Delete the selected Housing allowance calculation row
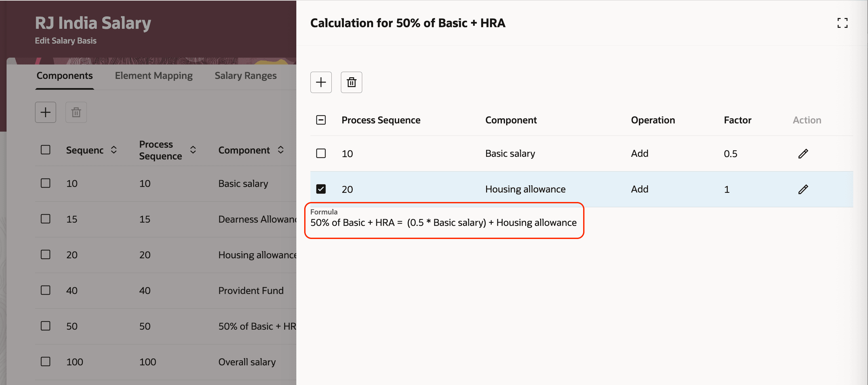This screenshot has width=868, height=385. pos(351,82)
